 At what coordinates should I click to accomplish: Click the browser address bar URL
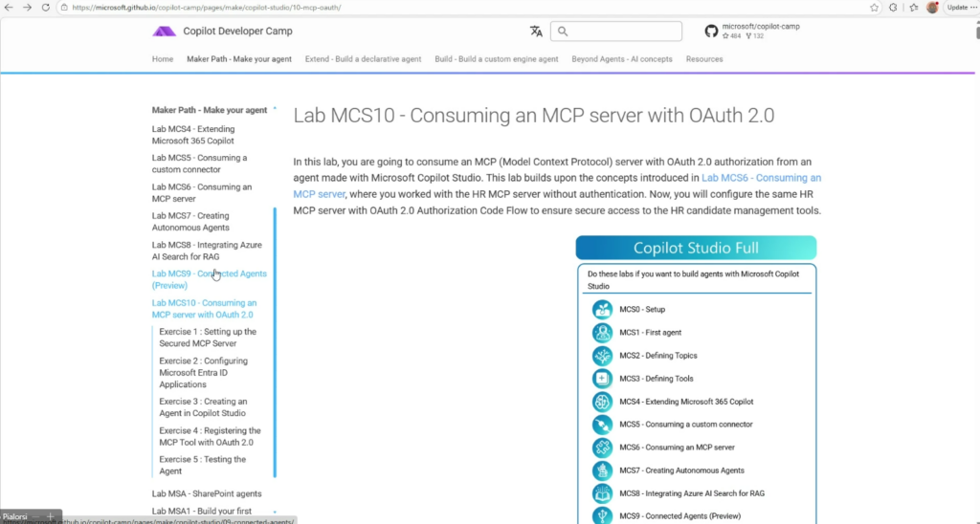207,8
